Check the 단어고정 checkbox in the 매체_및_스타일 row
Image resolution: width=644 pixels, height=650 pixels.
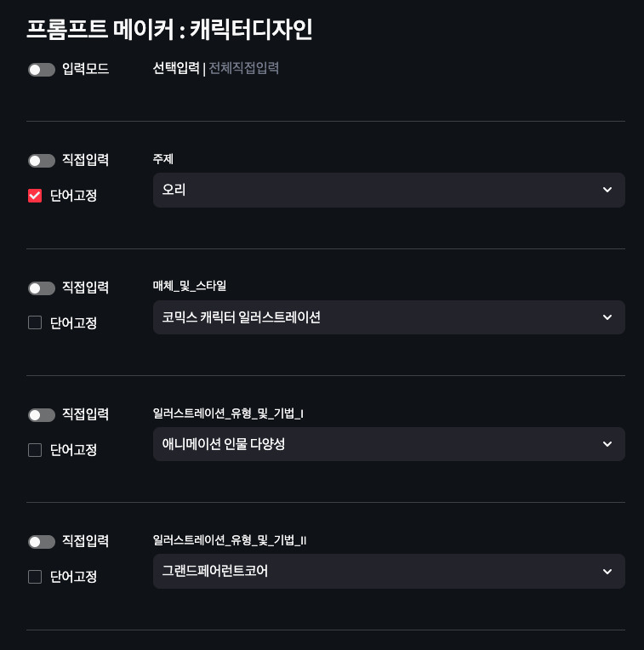pyautogui.click(x=35, y=322)
